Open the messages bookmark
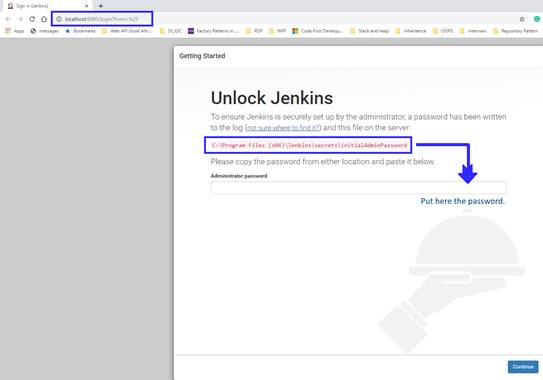 (45, 31)
